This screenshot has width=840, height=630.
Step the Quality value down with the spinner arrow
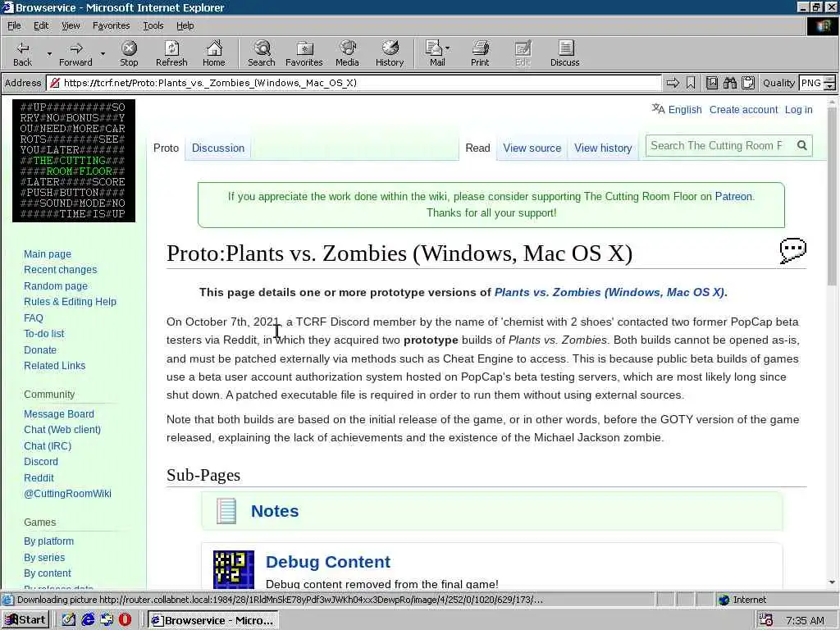click(x=830, y=86)
